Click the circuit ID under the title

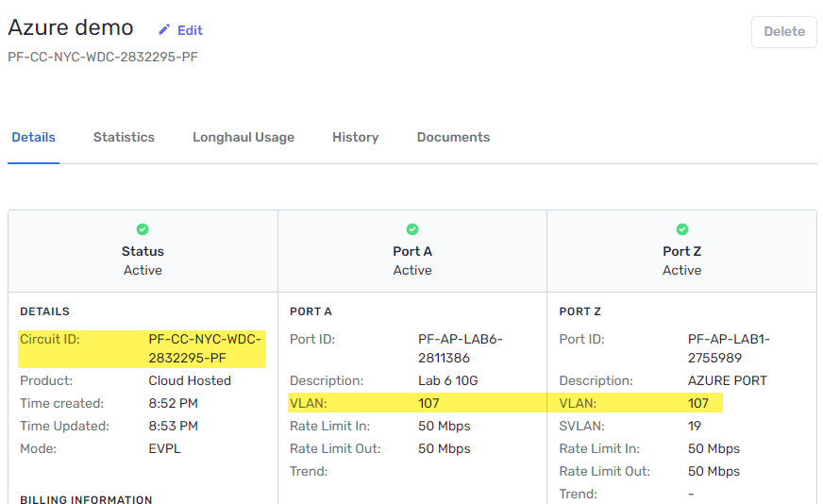[x=103, y=57]
